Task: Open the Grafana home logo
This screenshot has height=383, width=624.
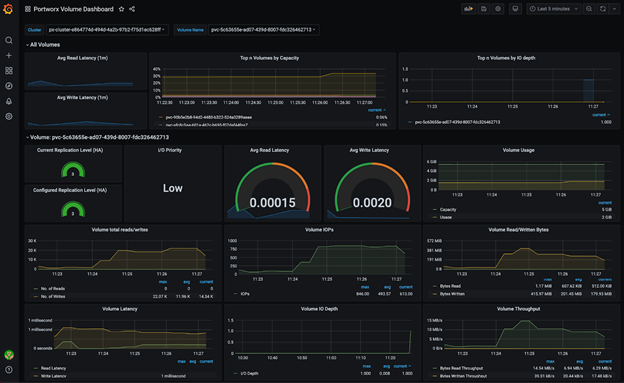Action: click(x=8, y=9)
